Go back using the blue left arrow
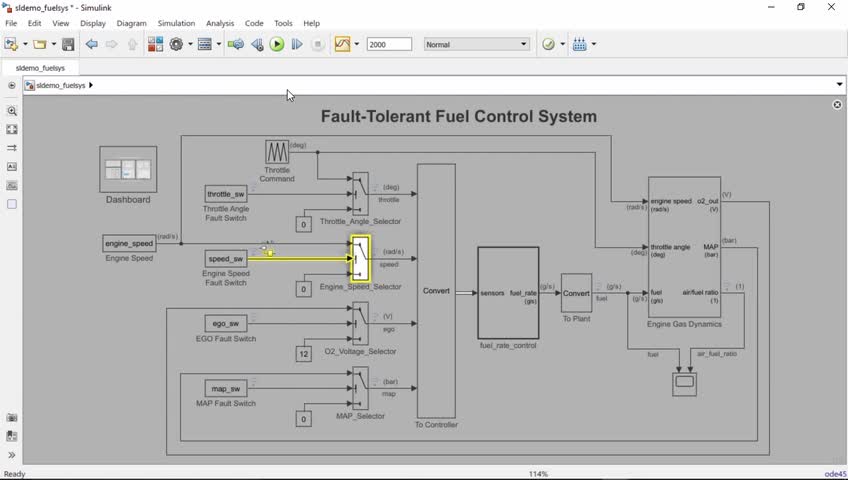Screen dimensions: 848x480 point(91,44)
